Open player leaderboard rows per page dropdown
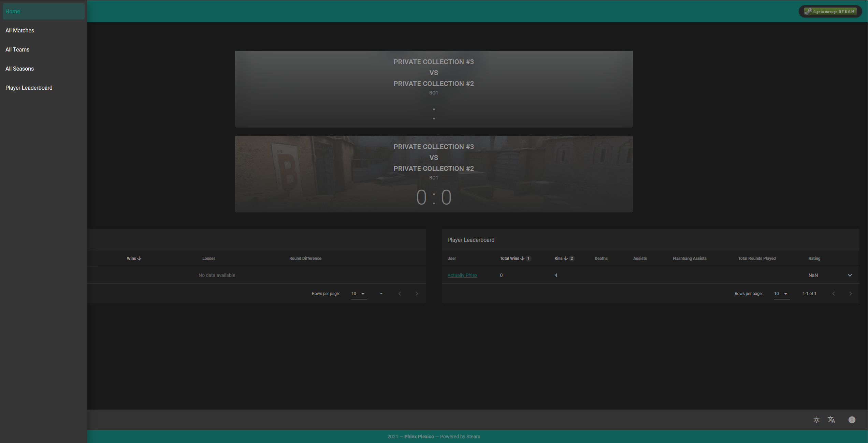This screenshot has width=868, height=443. click(781, 294)
